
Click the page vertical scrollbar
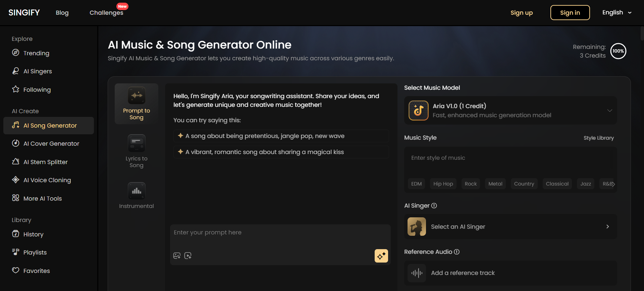coord(642,33)
